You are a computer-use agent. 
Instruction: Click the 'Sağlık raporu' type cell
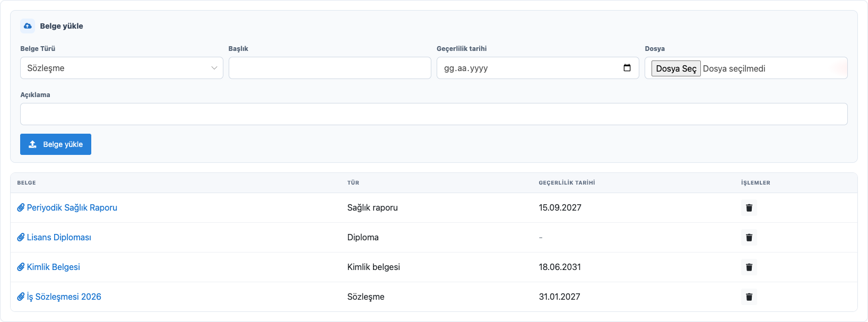point(372,207)
